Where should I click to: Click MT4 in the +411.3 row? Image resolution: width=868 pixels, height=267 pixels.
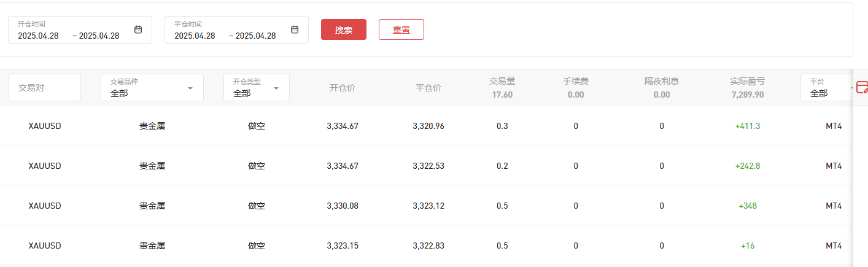tap(834, 126)
